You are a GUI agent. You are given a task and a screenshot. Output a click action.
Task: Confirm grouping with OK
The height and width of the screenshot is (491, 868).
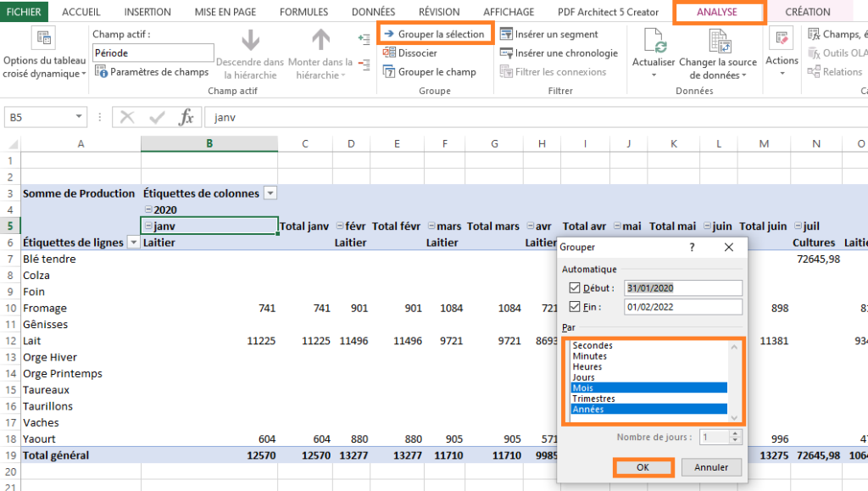[643, 467]
